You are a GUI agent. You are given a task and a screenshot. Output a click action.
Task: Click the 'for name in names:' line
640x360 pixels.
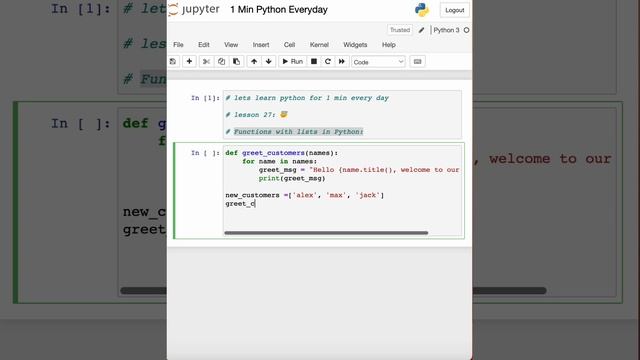tap(279, 162)
